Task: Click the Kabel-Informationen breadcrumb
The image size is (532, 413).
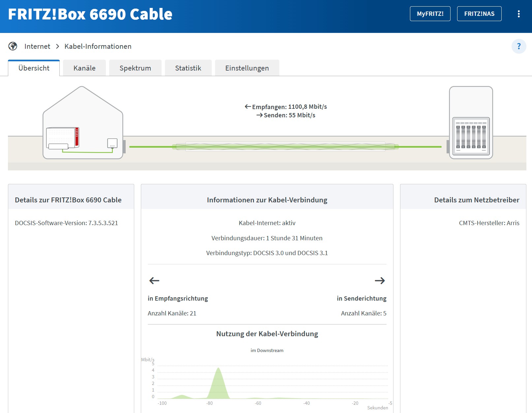Action: coord(98,46)
